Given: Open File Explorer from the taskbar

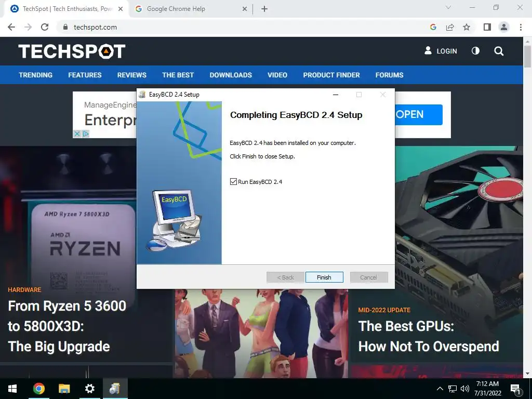Looking at the screenshot, I should pos(64,389).
